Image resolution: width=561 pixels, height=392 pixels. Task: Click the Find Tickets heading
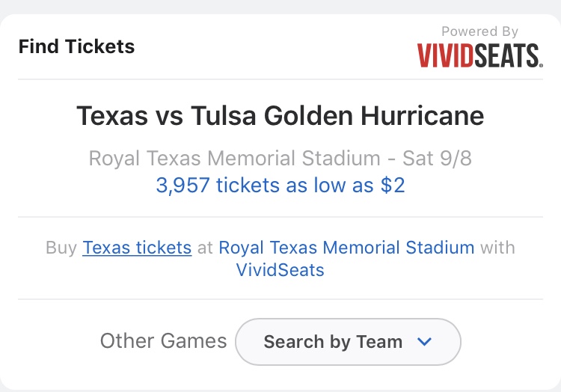[76, 46]
